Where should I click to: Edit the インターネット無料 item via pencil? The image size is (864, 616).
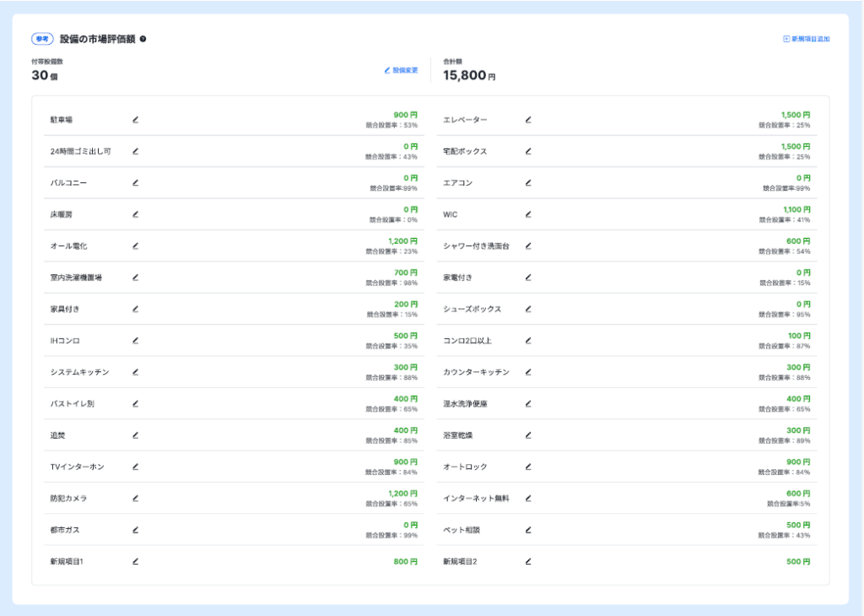528,499
